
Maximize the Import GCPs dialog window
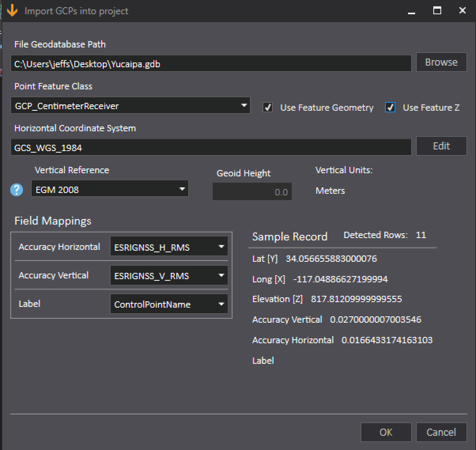point(437,11)
